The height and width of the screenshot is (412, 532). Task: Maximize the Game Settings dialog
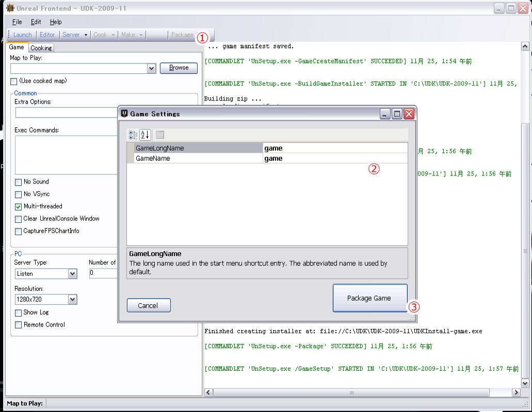pos(397,114)
